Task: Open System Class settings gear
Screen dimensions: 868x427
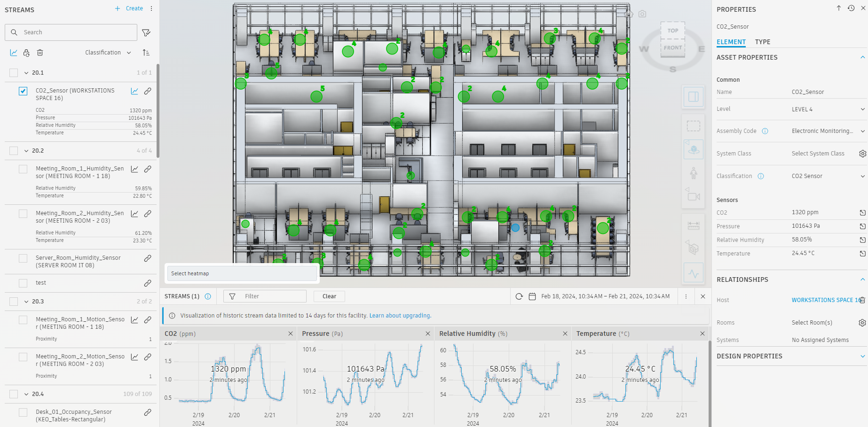Action: (x=862, y=154)
